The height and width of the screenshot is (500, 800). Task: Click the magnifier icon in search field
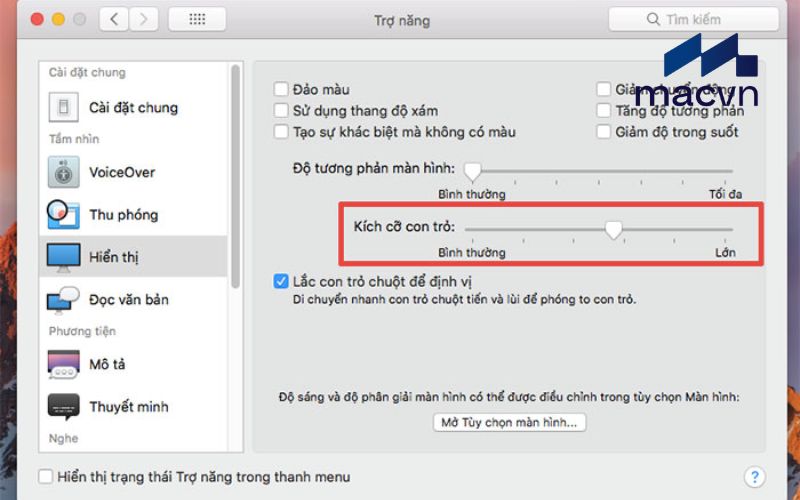653,19
